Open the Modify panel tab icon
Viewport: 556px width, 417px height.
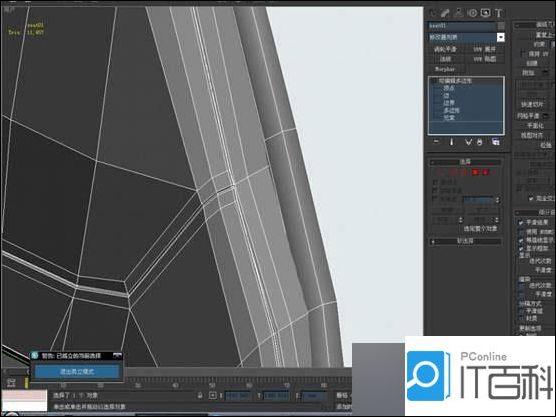(445, 13)
